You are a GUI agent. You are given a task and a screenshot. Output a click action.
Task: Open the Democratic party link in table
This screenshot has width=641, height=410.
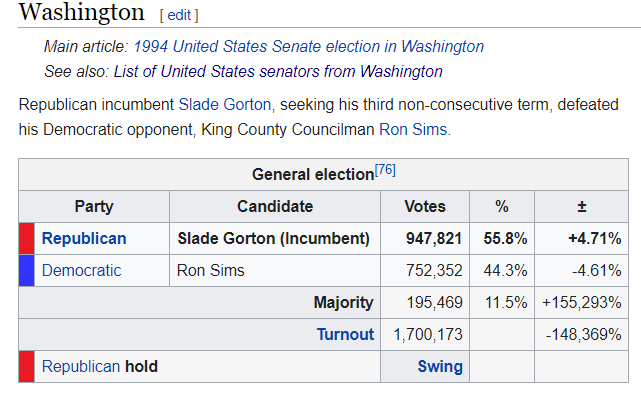tap(81, 271)
